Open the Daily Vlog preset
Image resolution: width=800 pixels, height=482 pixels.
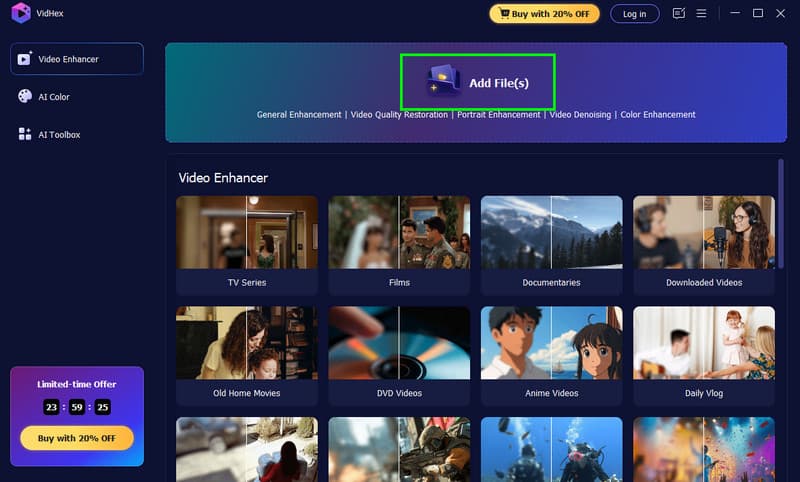coord(704,343)
